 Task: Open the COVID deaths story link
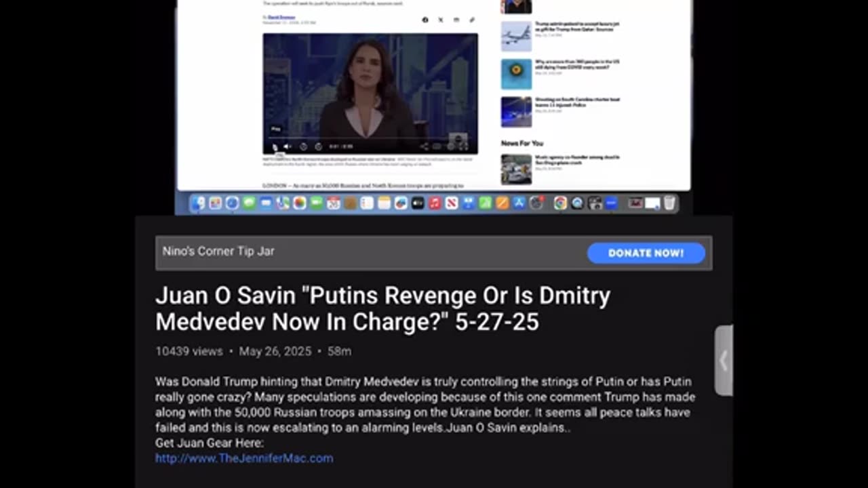pyautogui.click(x=577, y=64)
